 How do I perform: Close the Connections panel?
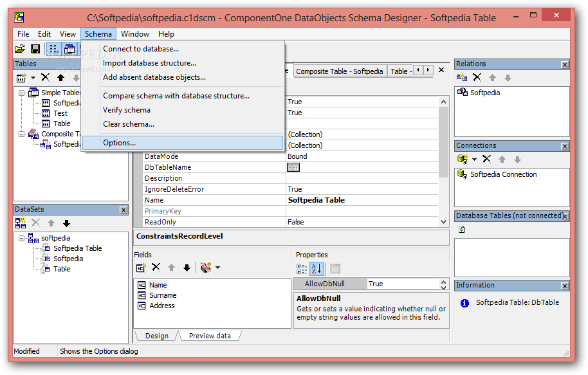coord(565,146)
